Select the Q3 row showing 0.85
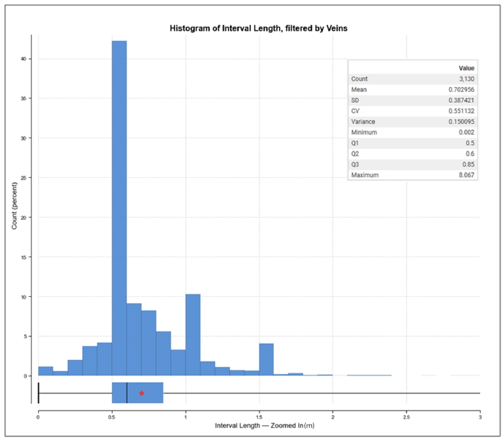This screenshot has height=440, width=504. 413,165
